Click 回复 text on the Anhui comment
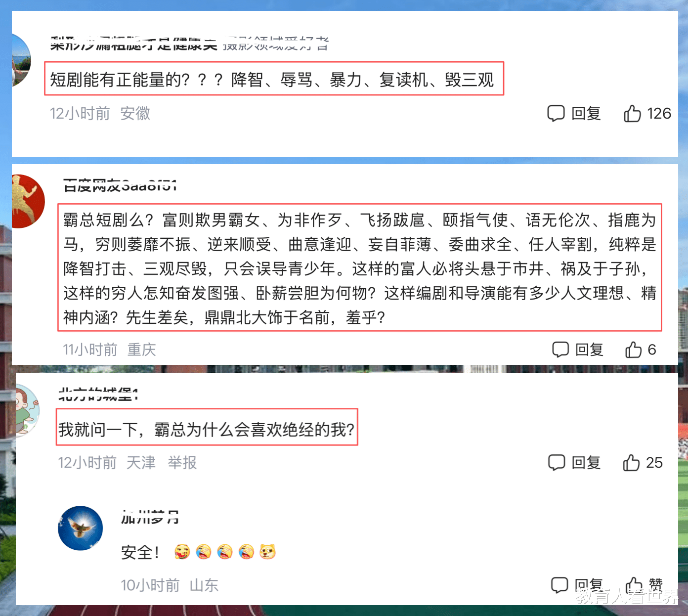 (x=586, y=114)
